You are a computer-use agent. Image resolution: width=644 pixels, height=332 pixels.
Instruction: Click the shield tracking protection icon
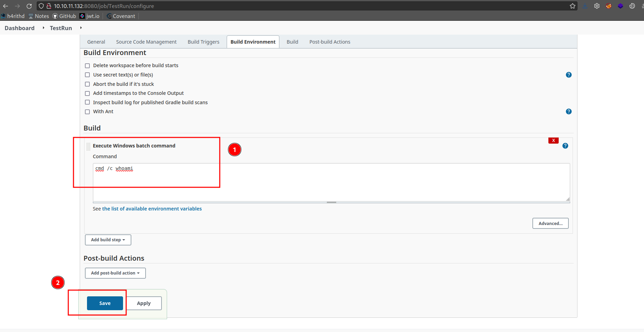[41, 6]
